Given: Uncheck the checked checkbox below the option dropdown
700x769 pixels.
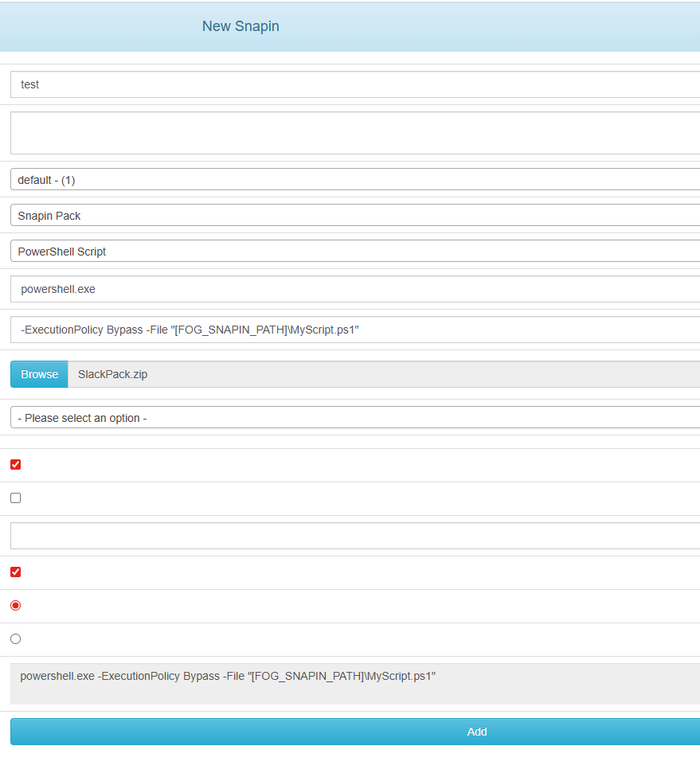Looking at the screenshot, I should pyautogui.click(x=15, y=465).
